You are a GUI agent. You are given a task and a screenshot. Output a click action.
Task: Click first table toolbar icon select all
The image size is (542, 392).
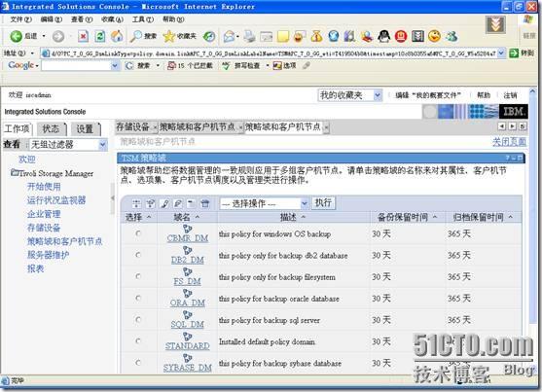click(x=136, y=203)
